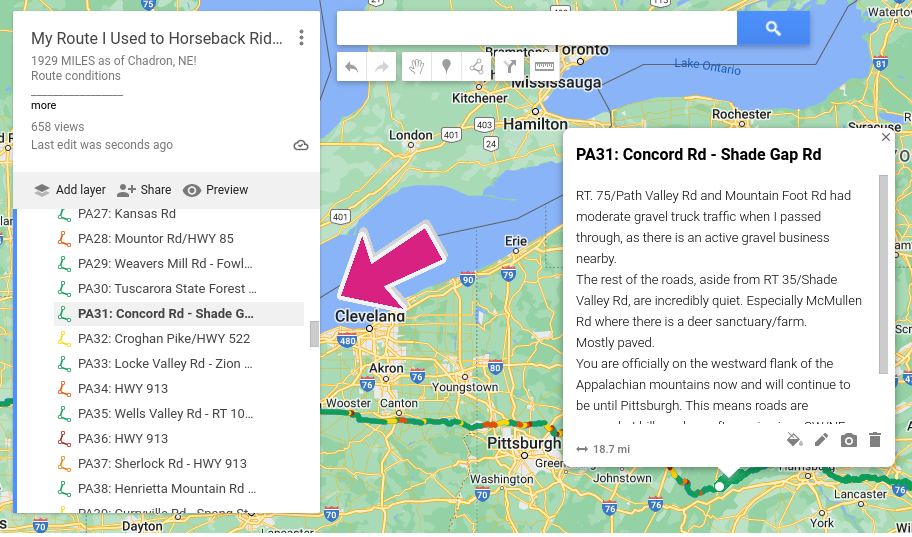Select the hand pan tool

pos(416,67)
